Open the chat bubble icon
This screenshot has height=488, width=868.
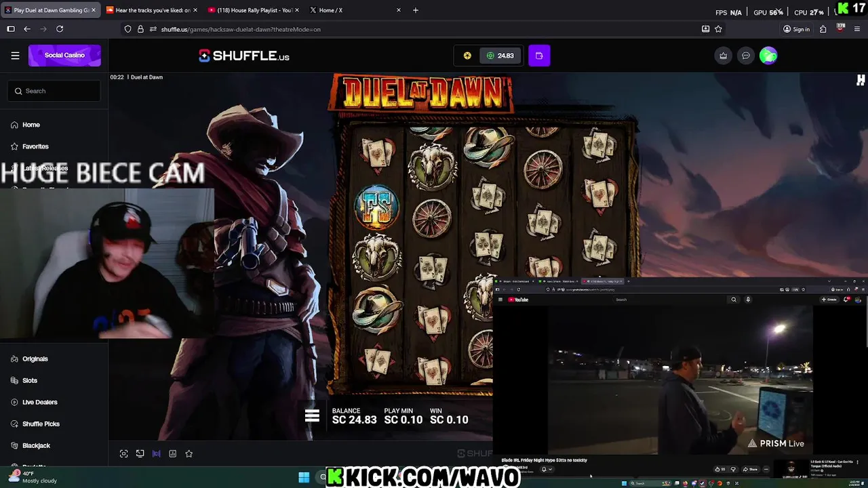pos(746,56)
